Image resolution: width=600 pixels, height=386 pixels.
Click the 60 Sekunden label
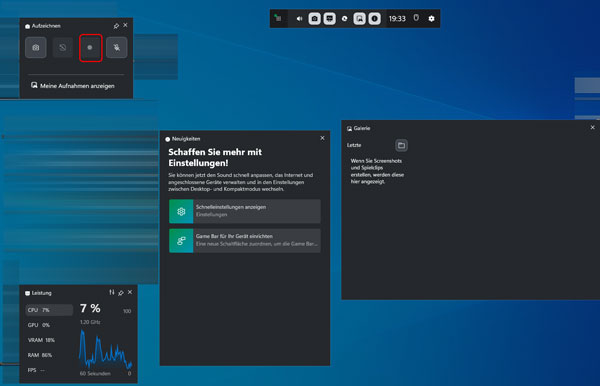95,373
